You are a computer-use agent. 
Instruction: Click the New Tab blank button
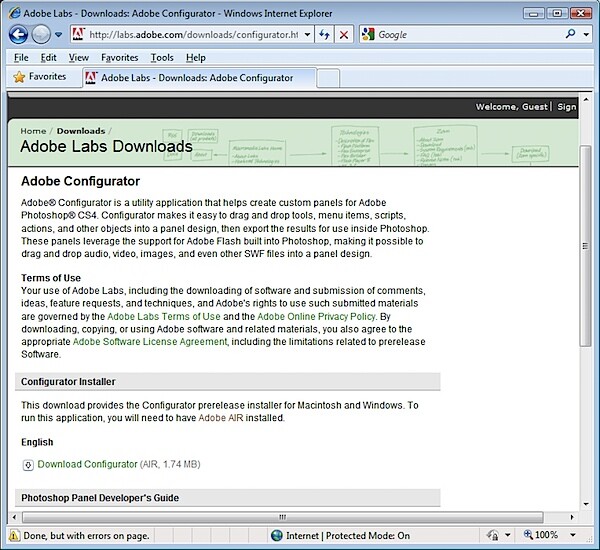tap(328, 78)
